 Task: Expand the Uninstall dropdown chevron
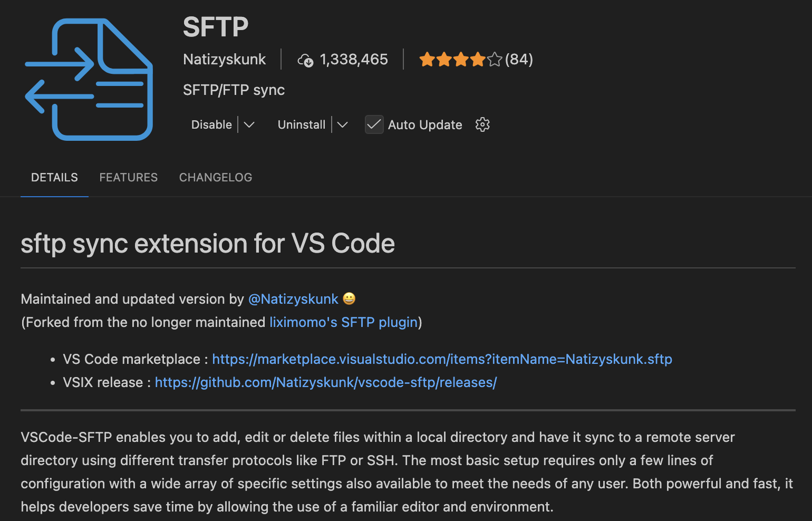343,124
